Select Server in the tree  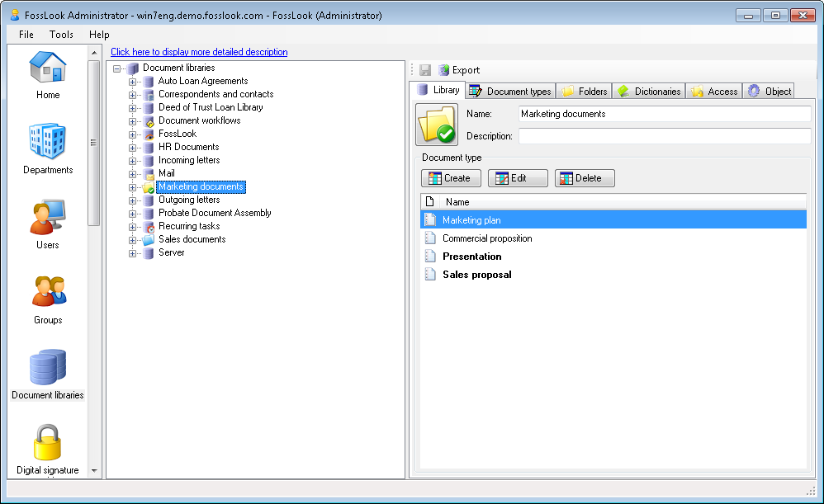click(171, 252)
